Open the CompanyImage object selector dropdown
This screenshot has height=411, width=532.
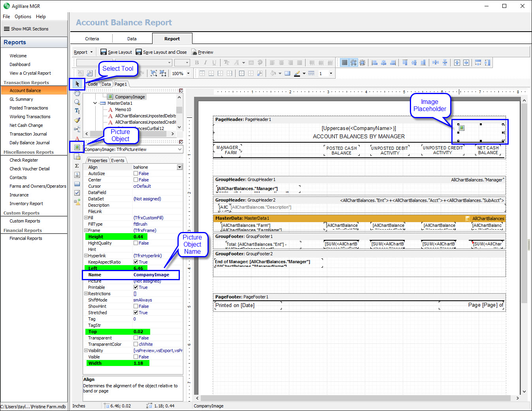[x=180, y=149]
